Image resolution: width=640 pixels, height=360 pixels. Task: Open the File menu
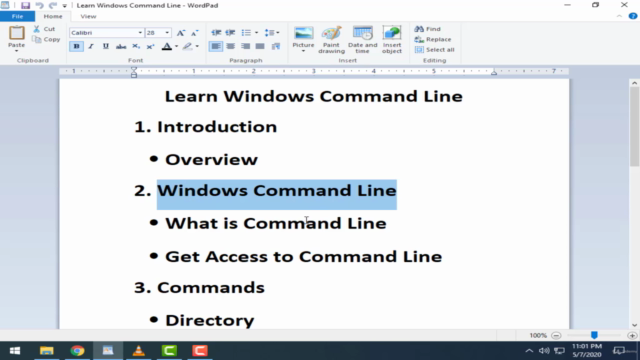18,16
